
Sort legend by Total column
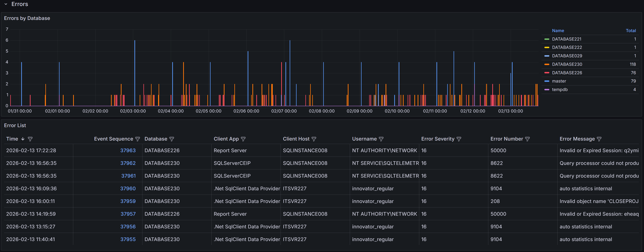pos(631,31)
